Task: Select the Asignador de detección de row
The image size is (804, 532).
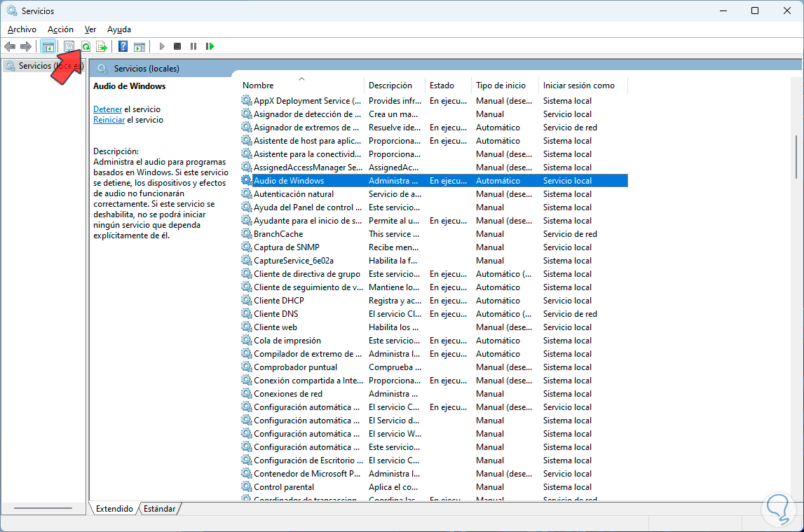Action: point(434,114)
